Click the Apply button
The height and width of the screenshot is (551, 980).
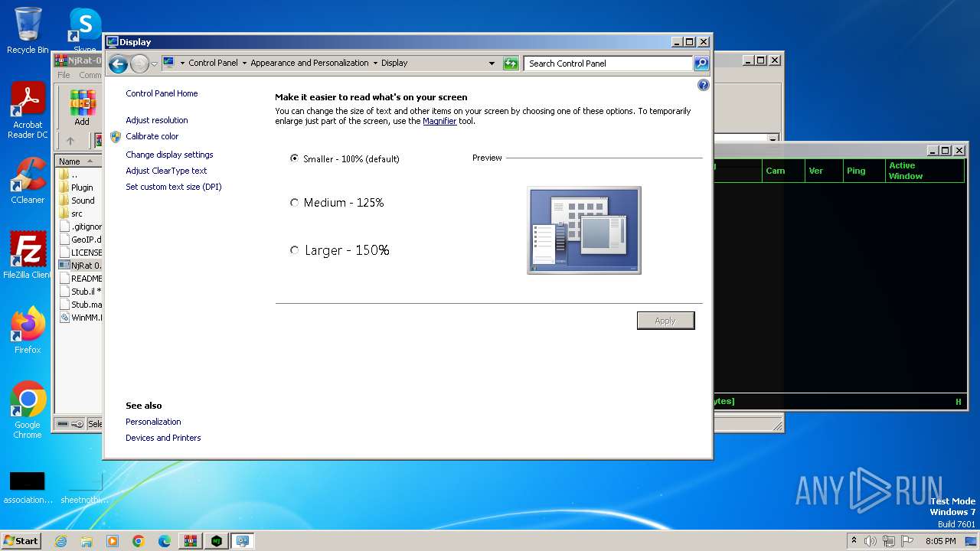pos(665,321)
